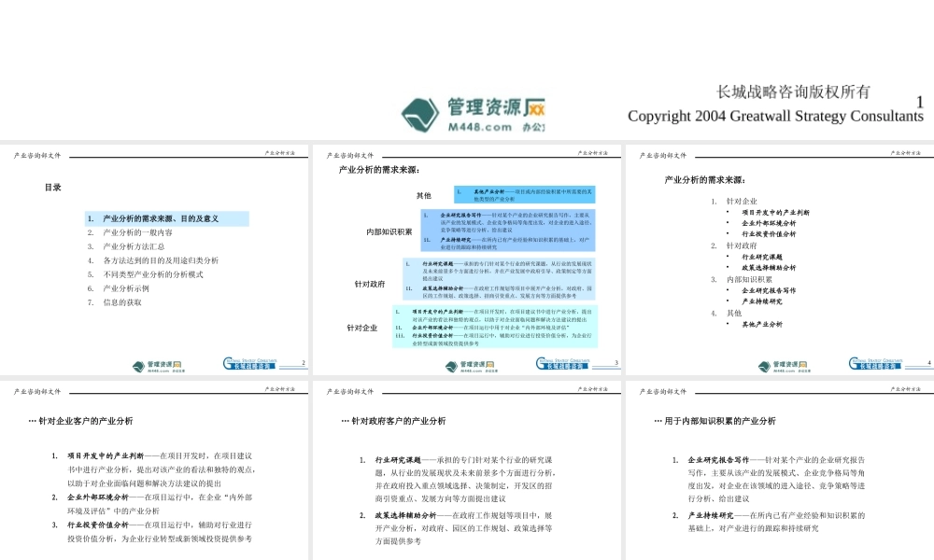This screenshot has height=560, width=934.
Task: Select bold 行业研究课题 in the government-client slide
Action: coord(398,460)
